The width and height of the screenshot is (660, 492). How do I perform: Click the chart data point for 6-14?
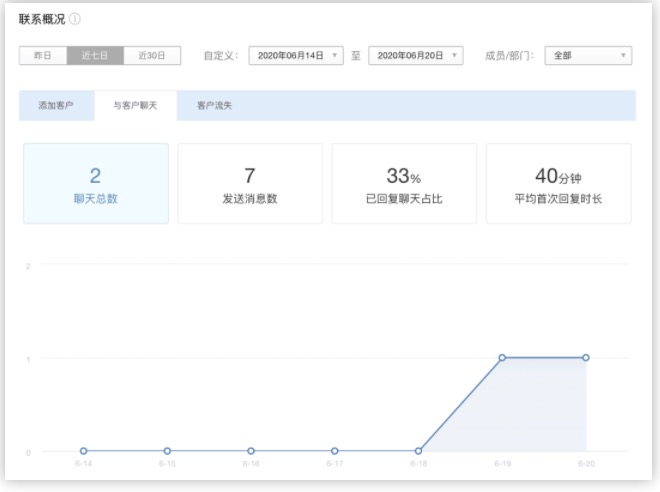[83, 451]
